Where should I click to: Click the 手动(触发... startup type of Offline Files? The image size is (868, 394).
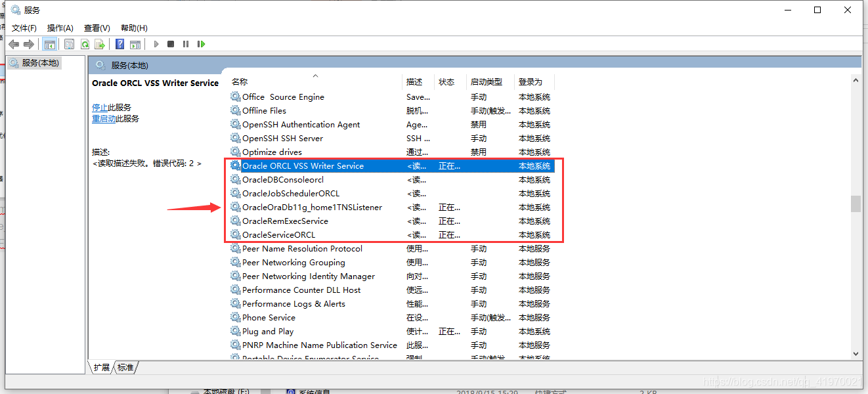coord(490,110)
